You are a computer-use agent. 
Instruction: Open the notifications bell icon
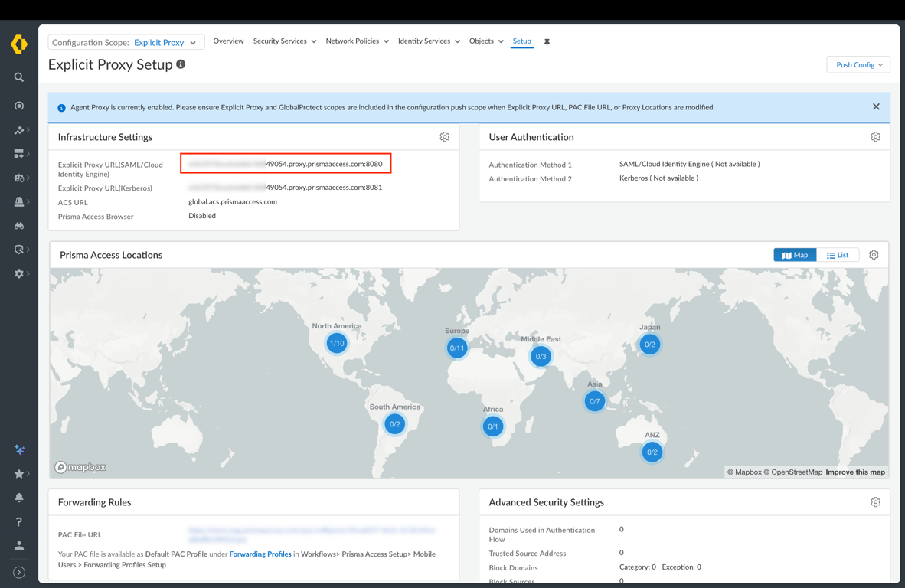tap(19, 498)
